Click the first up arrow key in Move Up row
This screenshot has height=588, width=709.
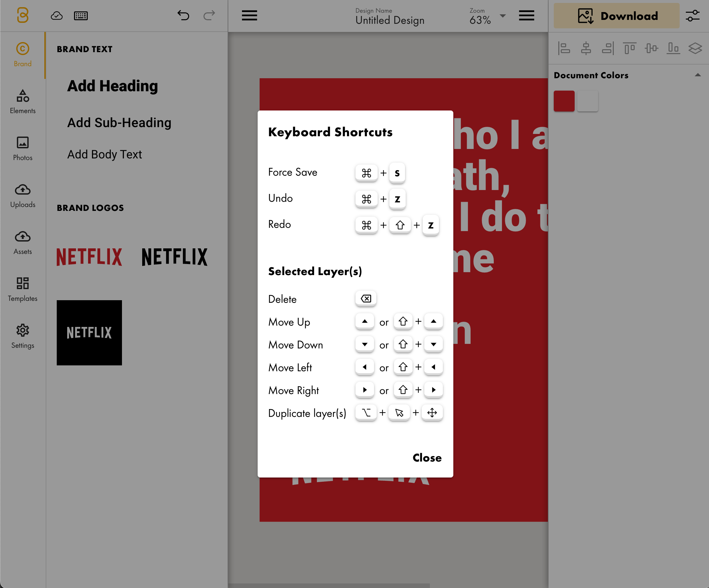coord(365,321)
